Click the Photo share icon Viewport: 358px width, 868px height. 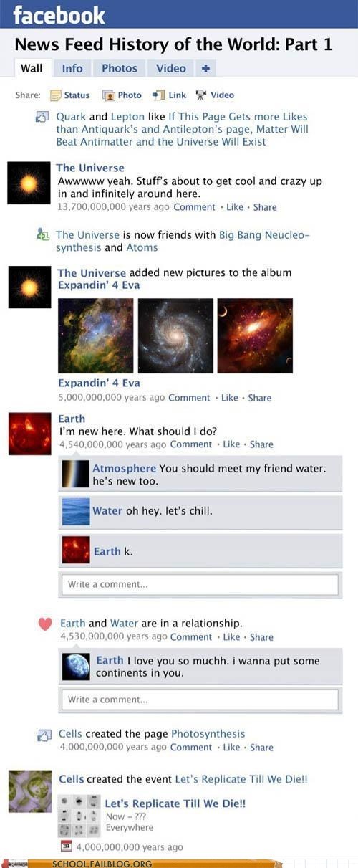click(108, 95)
